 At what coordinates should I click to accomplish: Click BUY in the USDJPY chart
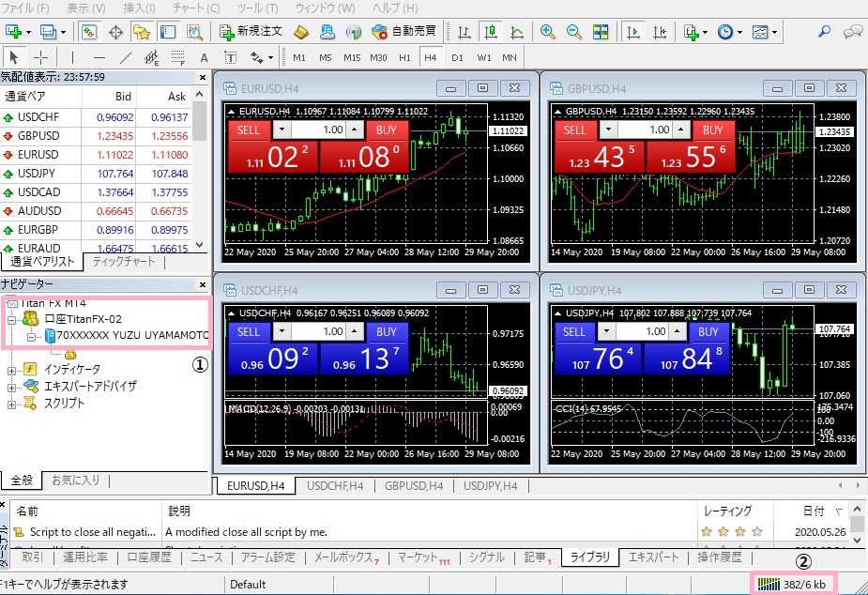pyautogui.click(x=708, y=331)
